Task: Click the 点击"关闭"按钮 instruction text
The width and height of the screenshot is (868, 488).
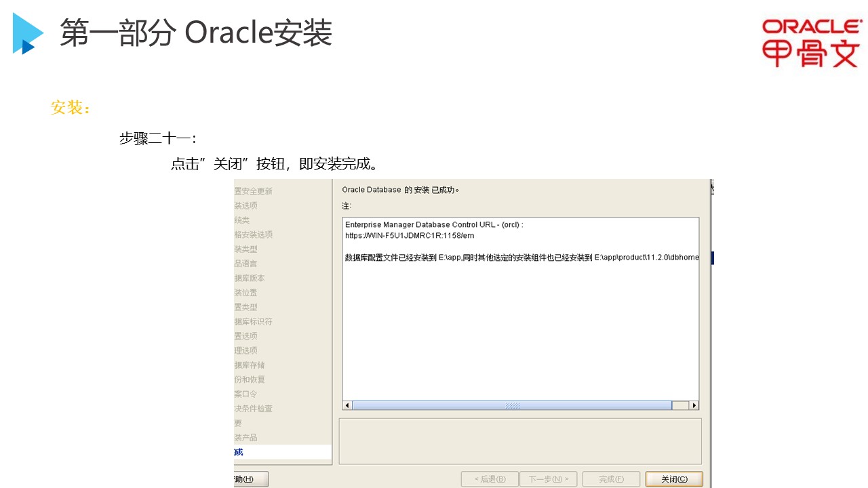Action: pyautogui.click(x=275, y=164)
